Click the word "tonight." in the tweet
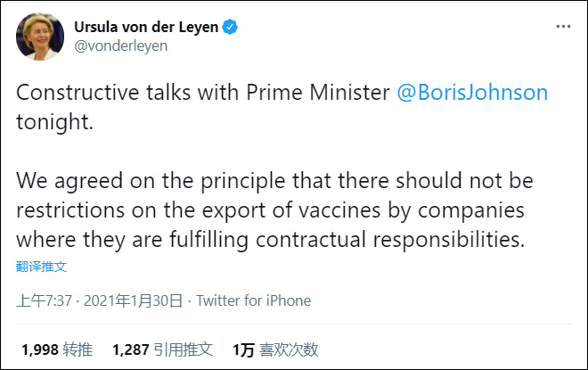This screenshot has width=588, height=370. [x=54, y=122]
